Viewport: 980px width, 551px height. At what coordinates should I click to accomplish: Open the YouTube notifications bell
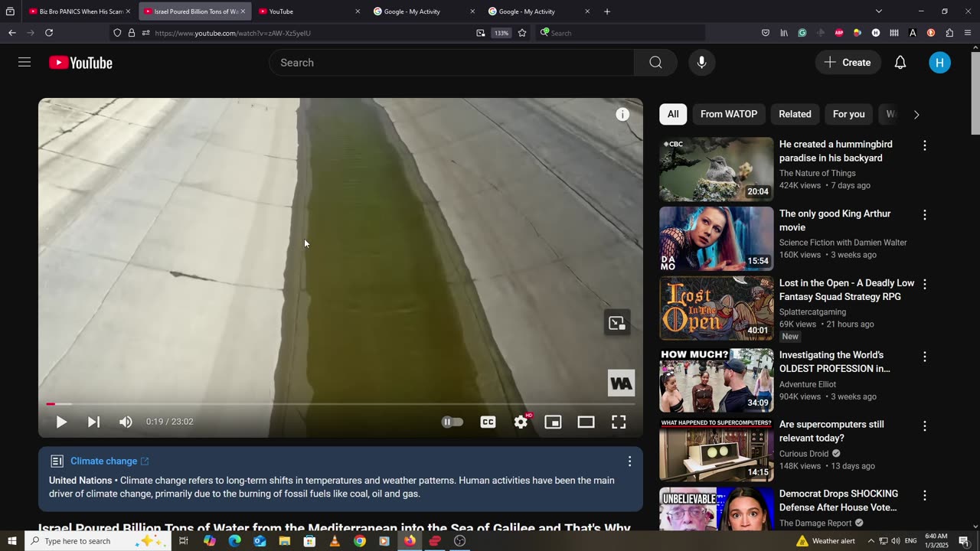[900, 63]
